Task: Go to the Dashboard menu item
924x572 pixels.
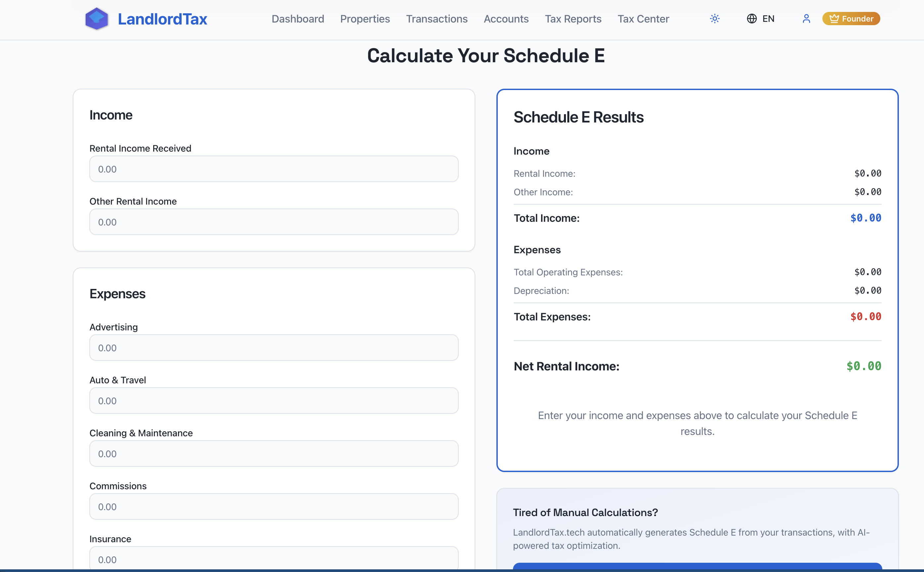Action: tap(298, 19)
